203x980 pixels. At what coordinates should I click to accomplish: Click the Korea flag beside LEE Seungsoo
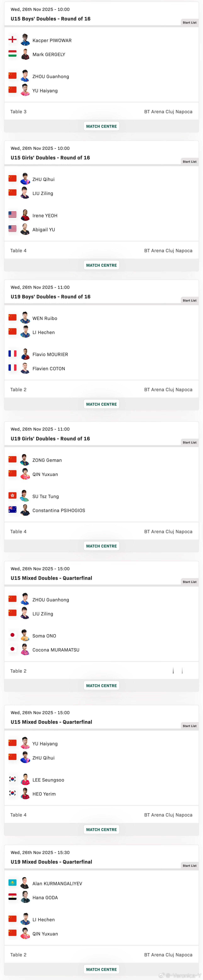point(13,779)
